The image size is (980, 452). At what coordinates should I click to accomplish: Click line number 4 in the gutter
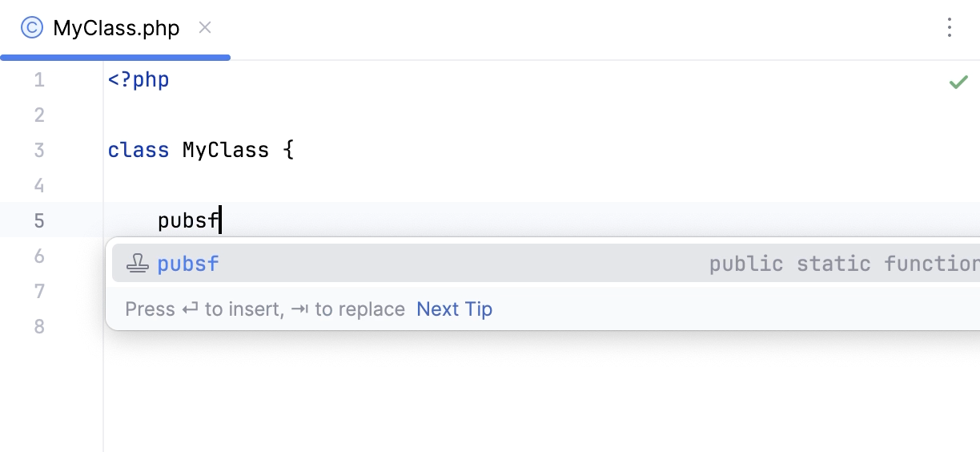(x=39, y=186)
